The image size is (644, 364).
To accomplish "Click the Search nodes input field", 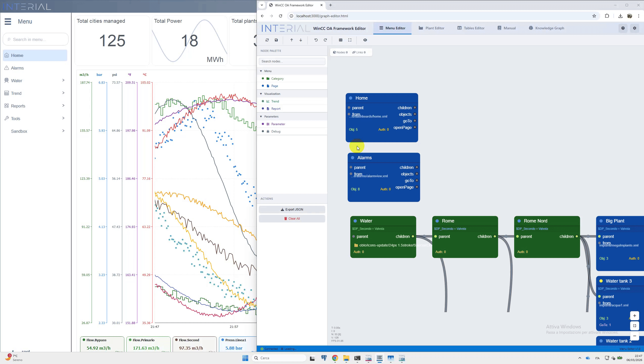I will (x=292, y=61).
